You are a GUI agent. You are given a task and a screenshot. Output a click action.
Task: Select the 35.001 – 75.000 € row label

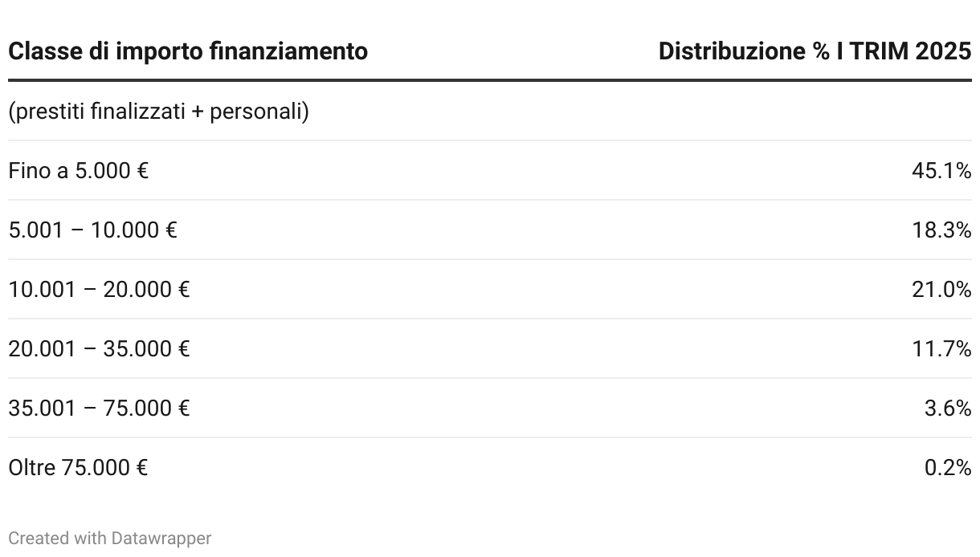click(99, 408)
